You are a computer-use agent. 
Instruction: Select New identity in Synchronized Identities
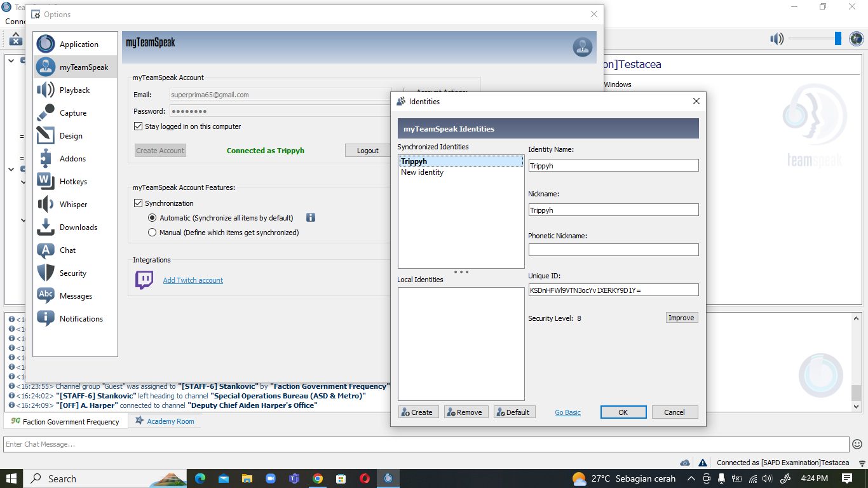tap(461, 172)
